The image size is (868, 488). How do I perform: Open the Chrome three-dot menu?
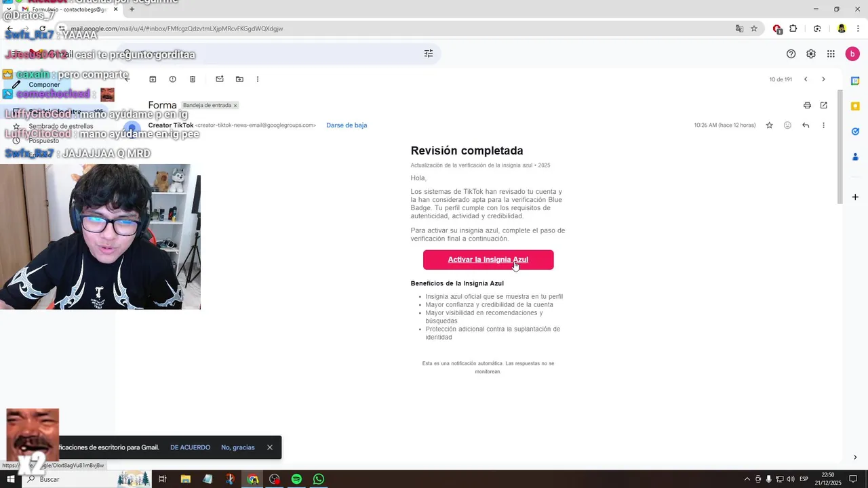(859, 28)
